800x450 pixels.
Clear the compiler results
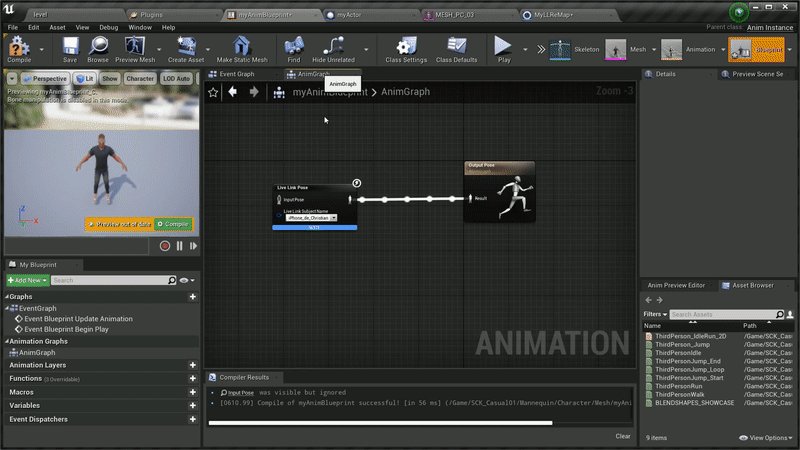point(622,436)
